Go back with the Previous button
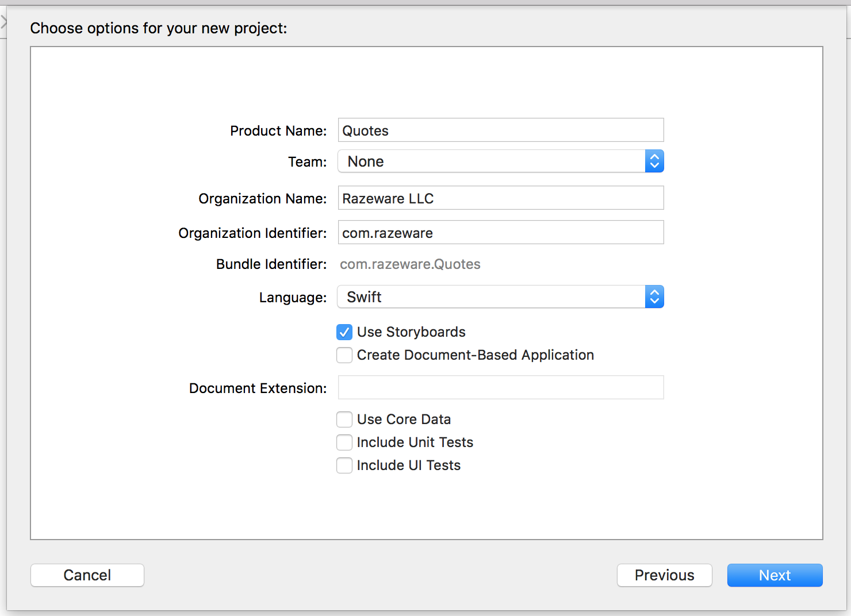The width and height of the screenshot is (851, 616). [x=664, y=575]
